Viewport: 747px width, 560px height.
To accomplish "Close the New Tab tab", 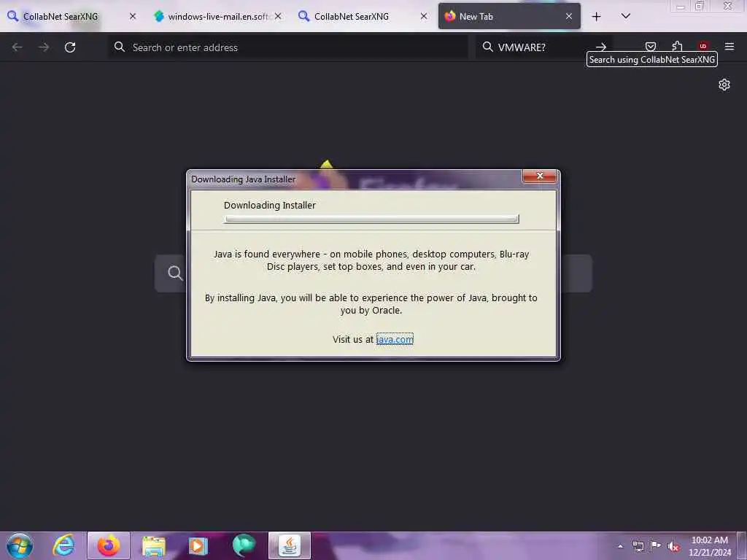I will tap(569, 17).
